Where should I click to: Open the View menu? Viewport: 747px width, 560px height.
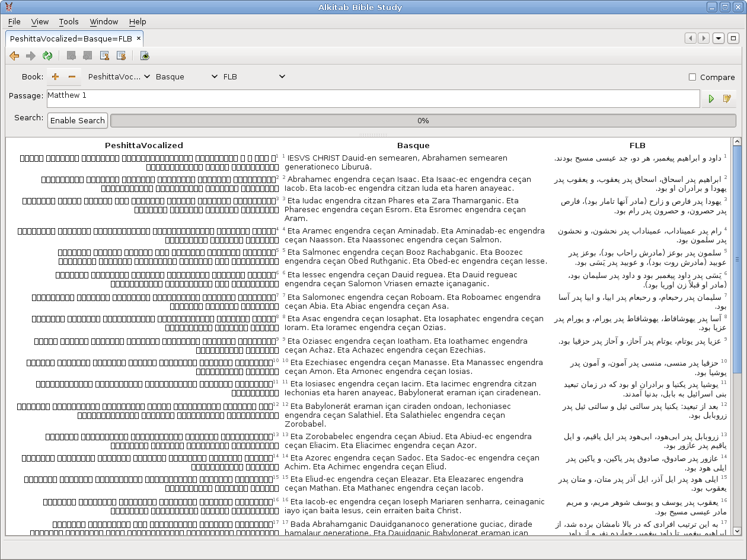tap(40, 21)
